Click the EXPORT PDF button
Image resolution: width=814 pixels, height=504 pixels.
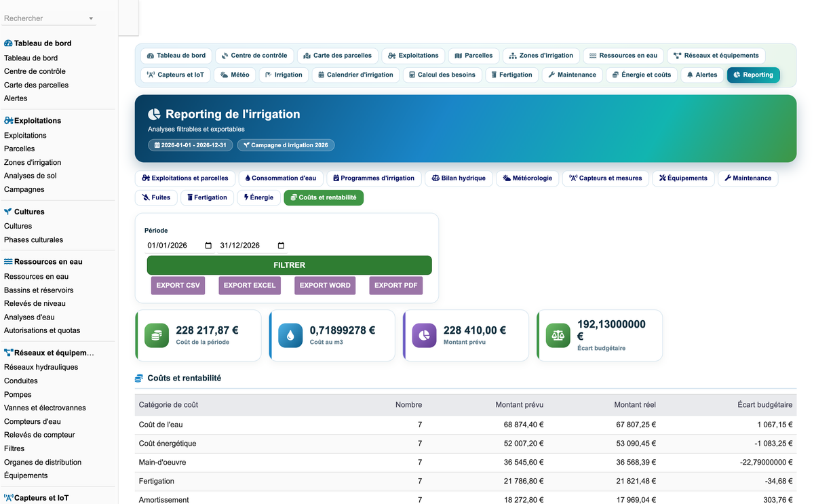tap(396, 286)
